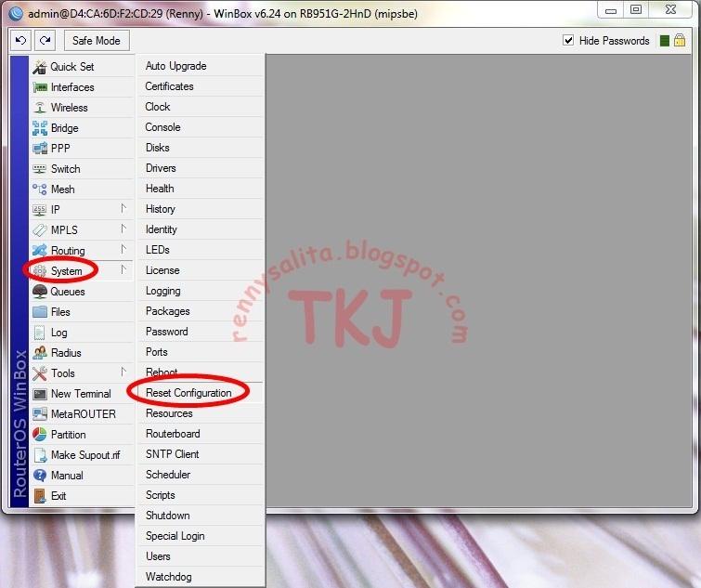Choose Shutdown from the submenu
This screenshot has height=588, width=701.
click(x=201, y=516)
